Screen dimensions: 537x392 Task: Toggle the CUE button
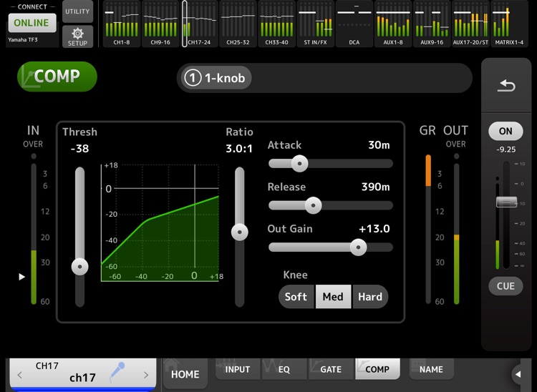(505, 286)
